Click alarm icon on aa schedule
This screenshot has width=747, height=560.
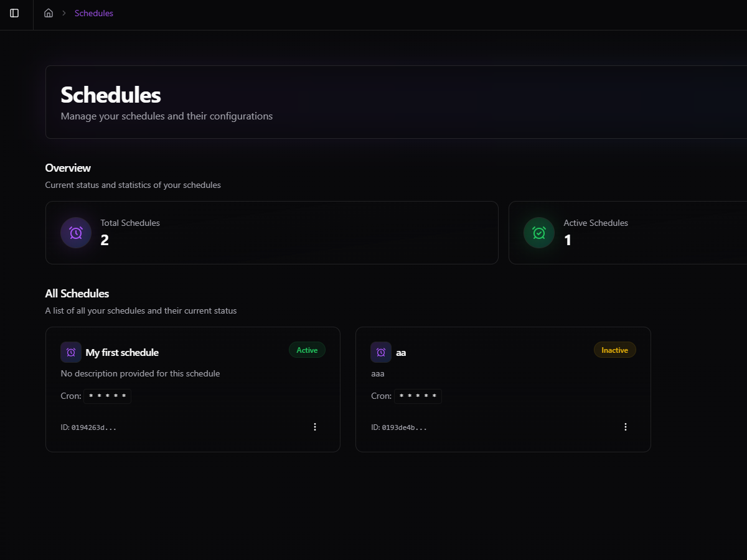coord(381,352)
